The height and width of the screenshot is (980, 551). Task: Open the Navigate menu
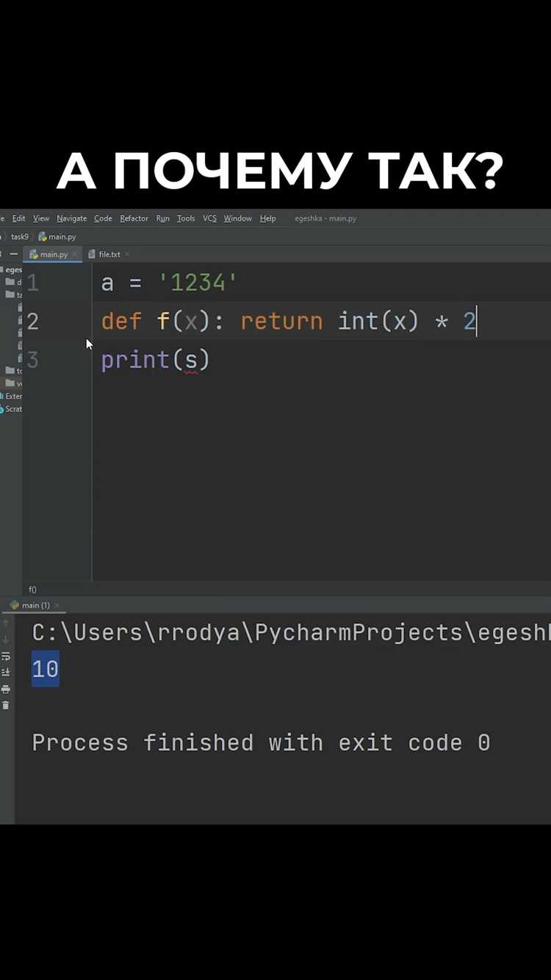pyautogui.click(x=71, y=218)
